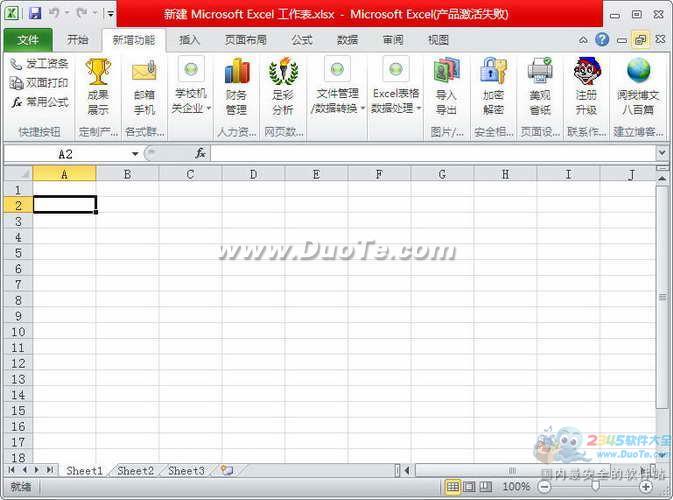Go to first sheet navigation arrow
Image resolution: width=673 pixels, height=500 pixels.
point(12,470)
